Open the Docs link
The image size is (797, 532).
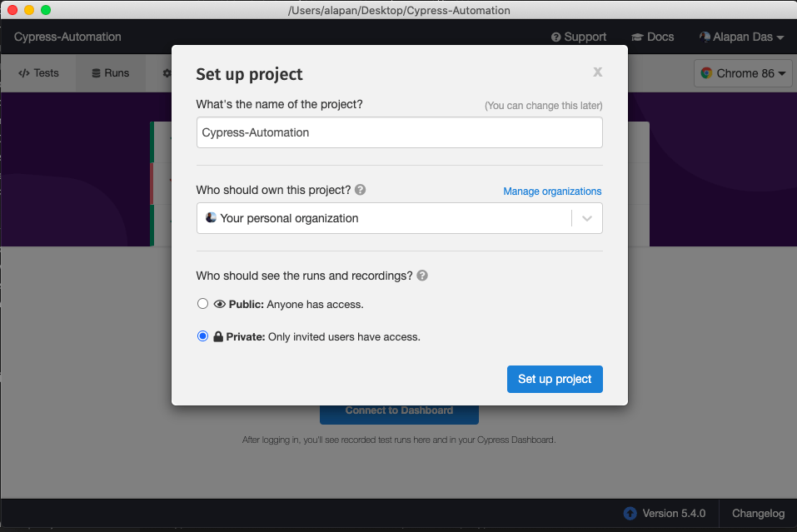(x=653, y=37)
